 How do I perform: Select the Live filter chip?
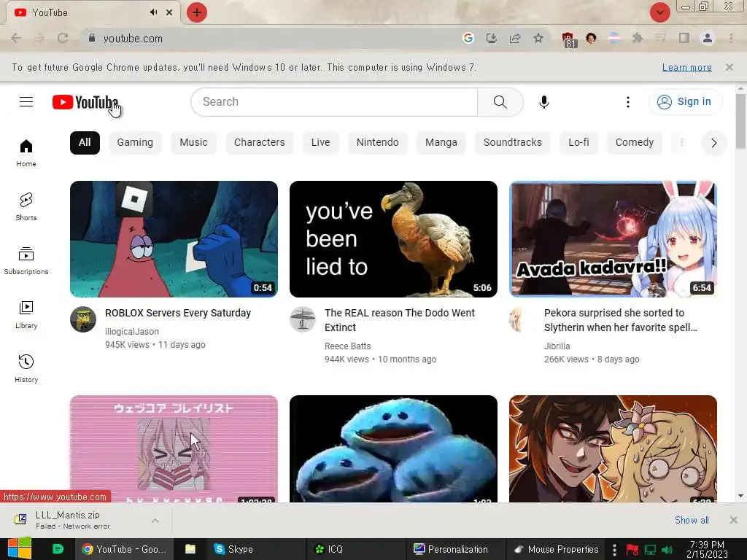click(x=320, y=142)
